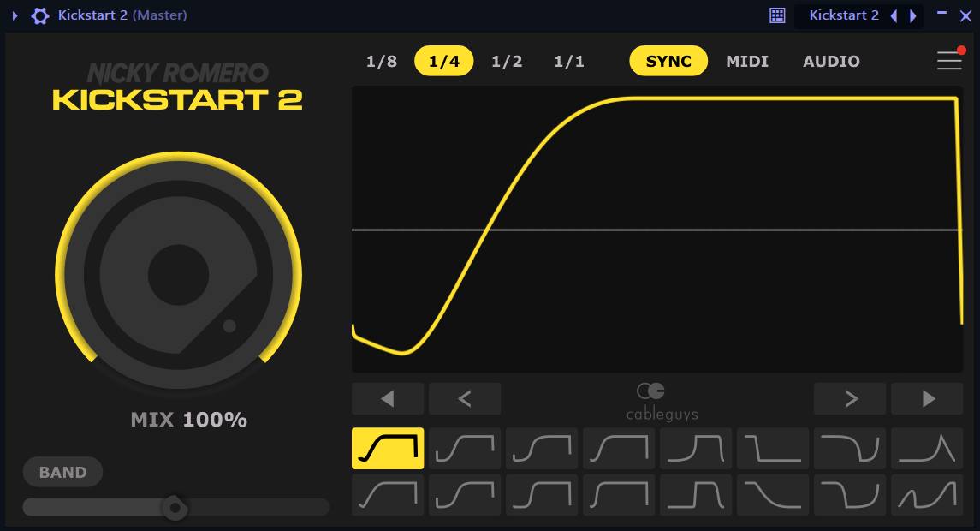Select the highlighted yellow curve preset
The image size is (980, 531).
[388, 449]
